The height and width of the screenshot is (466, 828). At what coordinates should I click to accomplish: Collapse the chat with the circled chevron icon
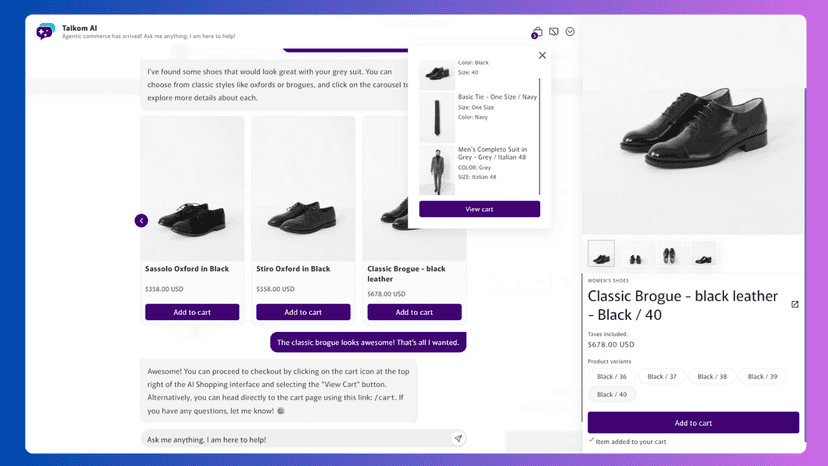570,32
